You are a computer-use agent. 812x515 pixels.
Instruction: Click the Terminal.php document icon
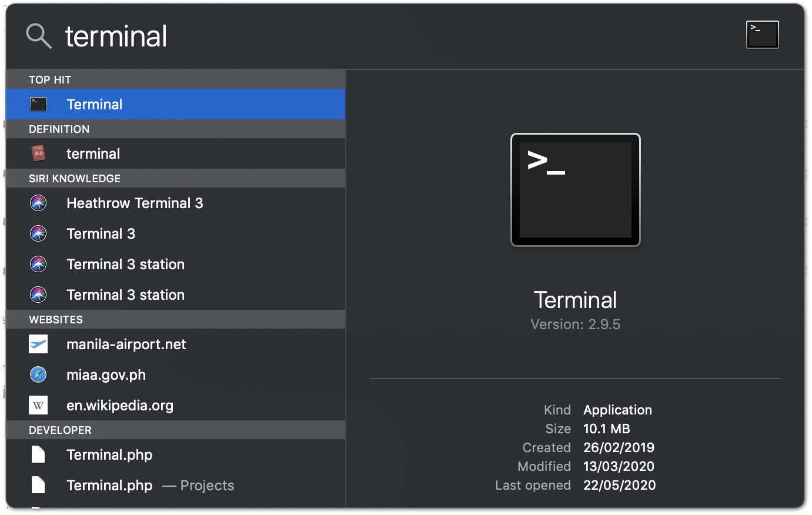click(x=38, y=454)
